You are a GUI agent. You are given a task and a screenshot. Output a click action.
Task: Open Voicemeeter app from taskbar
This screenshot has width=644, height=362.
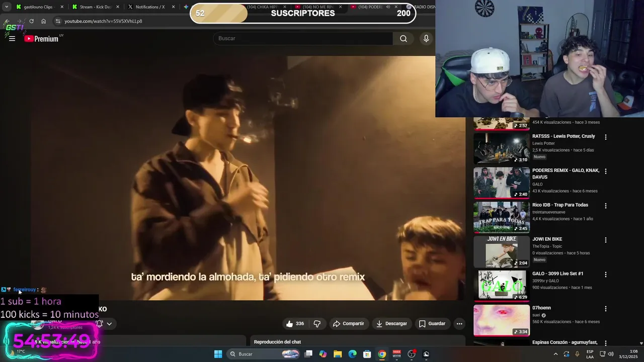[396, 354]
